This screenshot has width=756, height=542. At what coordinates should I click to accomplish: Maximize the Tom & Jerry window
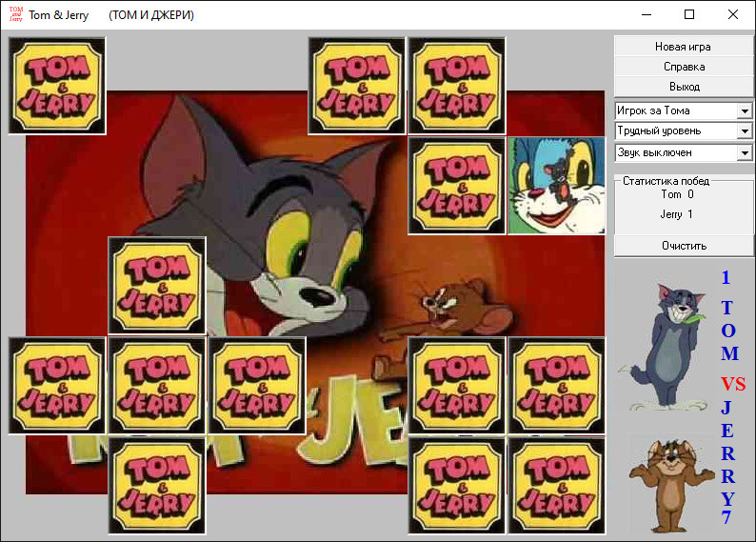tap(689, 14)
